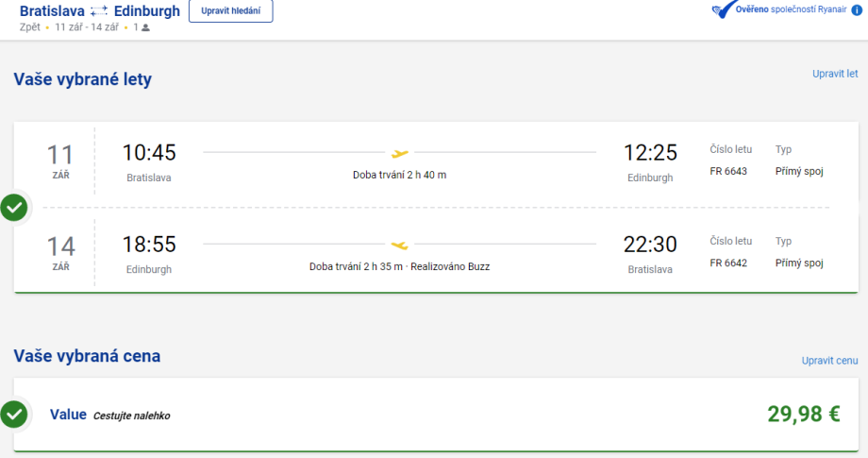Select the Value fare name
This screenshot has width=868, height=458.
pyautogui.click(x=68, y=415)
